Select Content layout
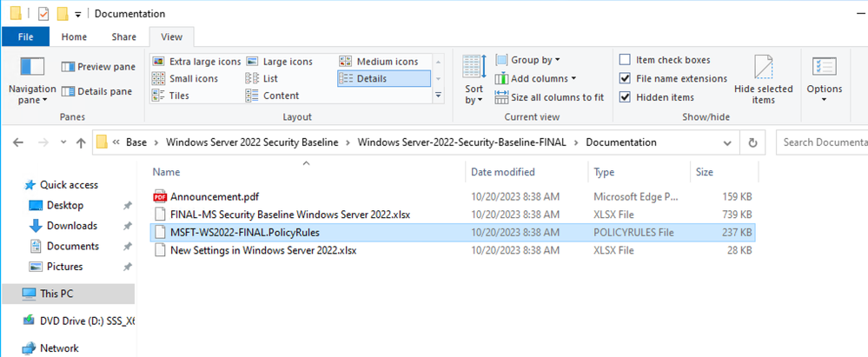Image resolution: width=868 pixels, height=357 pixels. click(272, 96)
